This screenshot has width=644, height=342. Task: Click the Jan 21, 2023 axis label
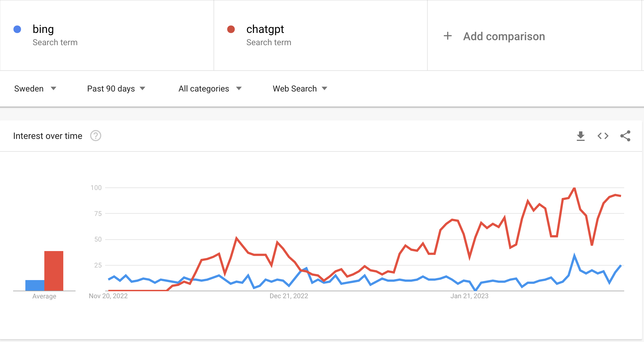(469, 296)
